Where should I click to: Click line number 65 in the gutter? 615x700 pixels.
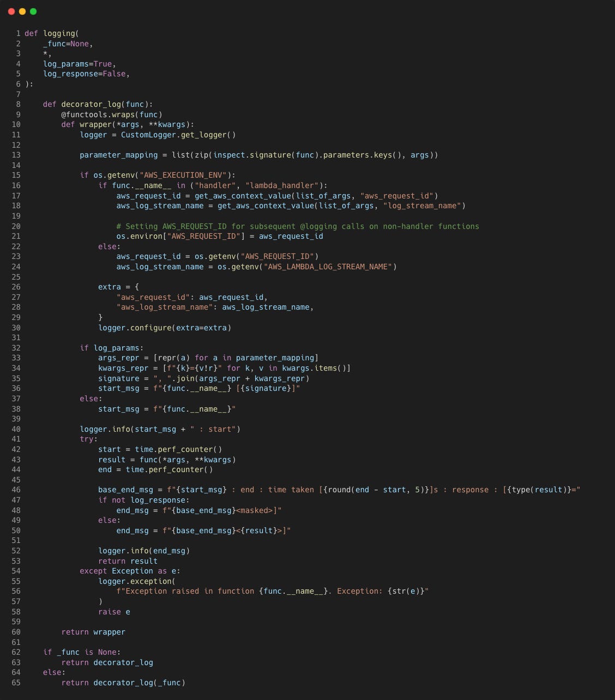16,683
